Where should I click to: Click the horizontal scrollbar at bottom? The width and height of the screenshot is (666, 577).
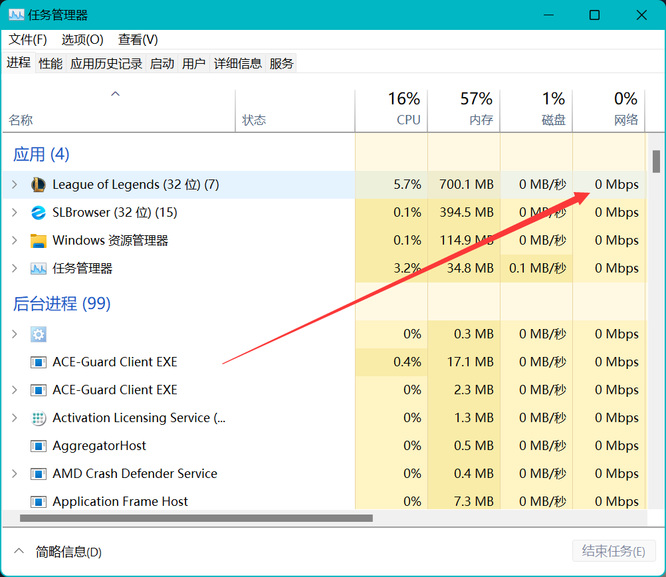196,518
